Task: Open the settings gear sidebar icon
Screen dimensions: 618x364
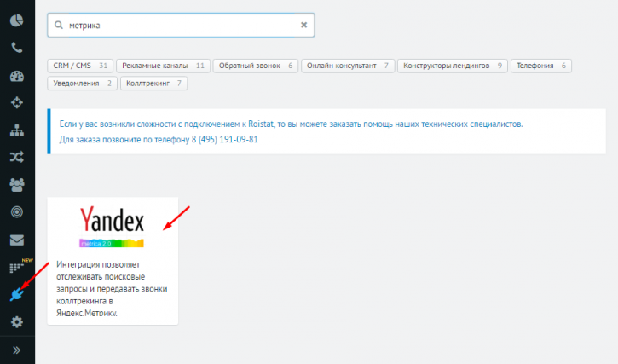Action: tap(16, 322)
